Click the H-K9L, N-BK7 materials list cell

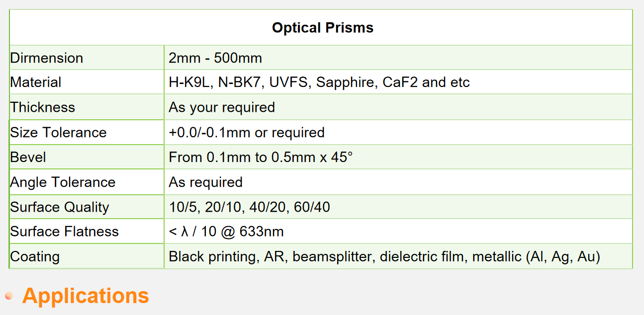coord(319,82)
